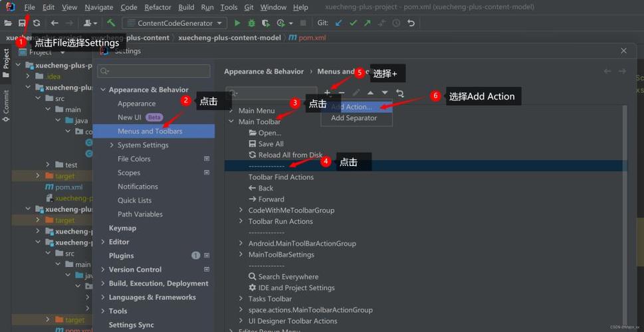Expand the System Settings tree node

click(x=112, y=145)
